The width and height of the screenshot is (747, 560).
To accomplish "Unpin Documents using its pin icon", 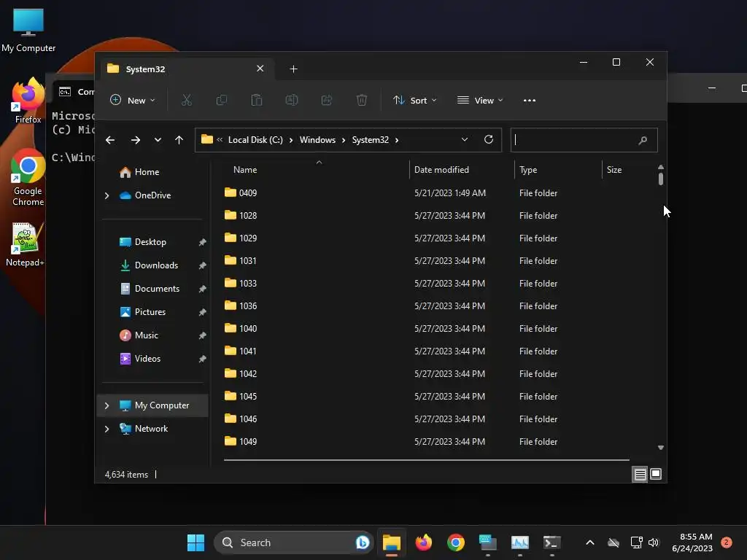I will (203, 289).
